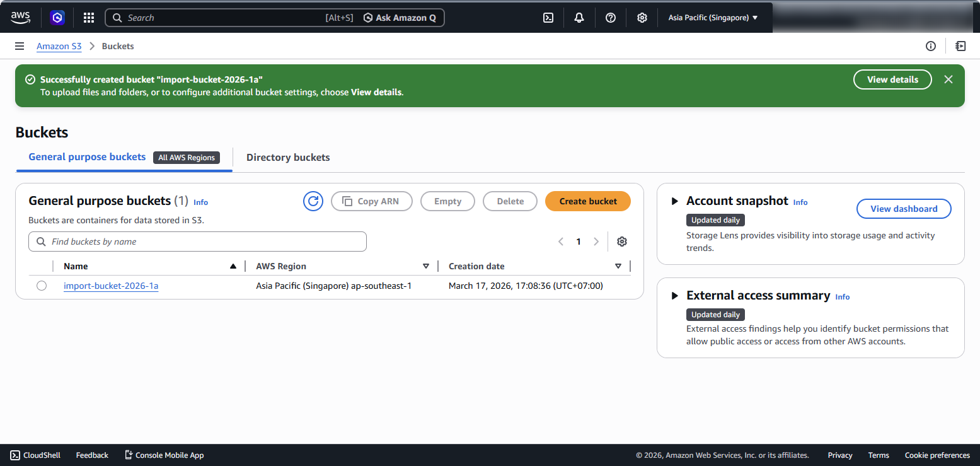Open Info link next to General purpose buckets
Screen dimensions: 980x466
pos(200,202)
